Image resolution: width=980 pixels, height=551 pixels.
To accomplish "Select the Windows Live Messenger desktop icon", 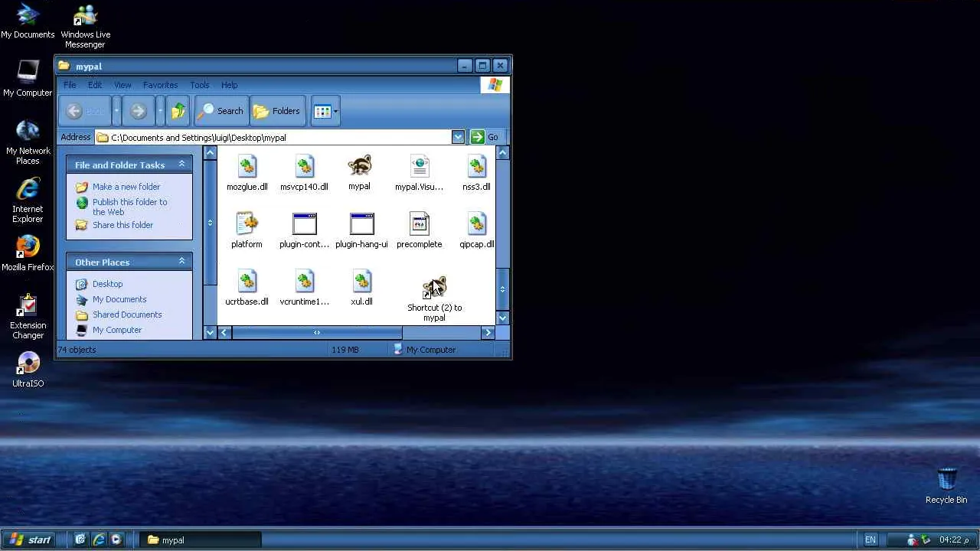I will 85,15.
